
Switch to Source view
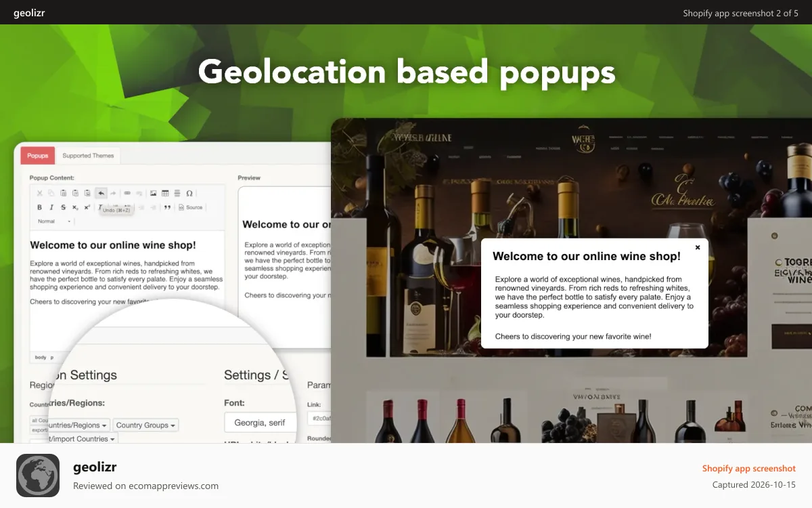point(190,207)
